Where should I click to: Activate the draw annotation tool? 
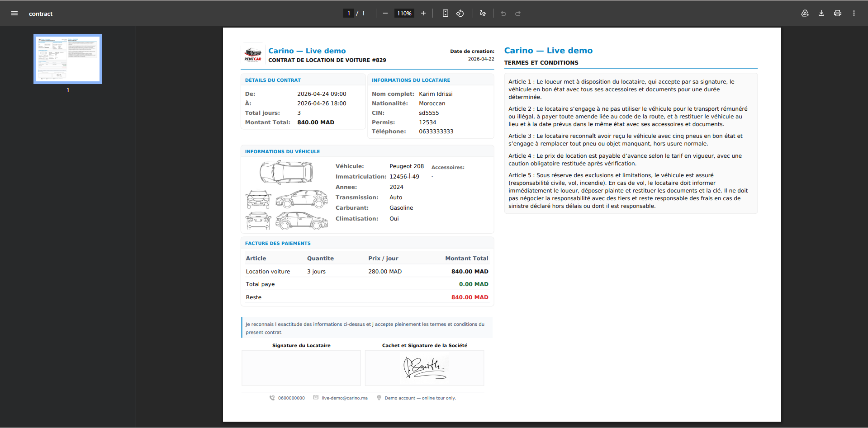pos(483,14)
